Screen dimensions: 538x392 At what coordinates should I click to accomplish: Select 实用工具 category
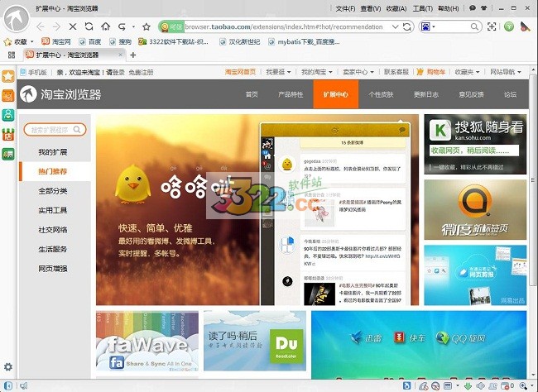coord(55,210)
